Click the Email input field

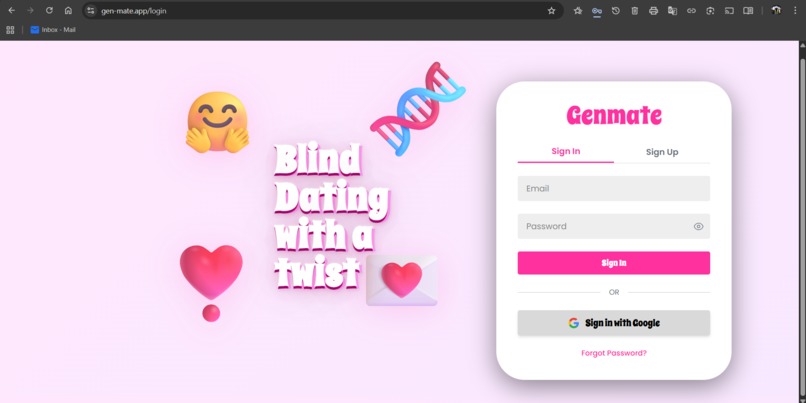614,189
